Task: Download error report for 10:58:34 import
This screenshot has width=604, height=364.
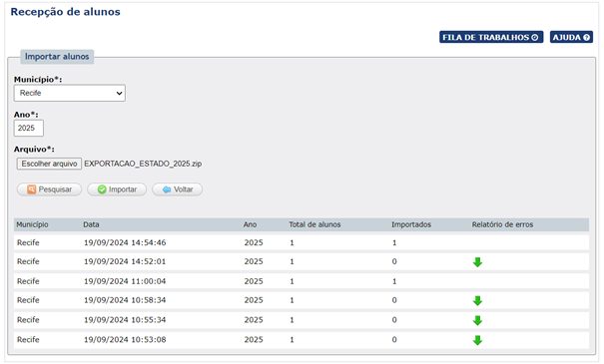Action: pos(477,300)
